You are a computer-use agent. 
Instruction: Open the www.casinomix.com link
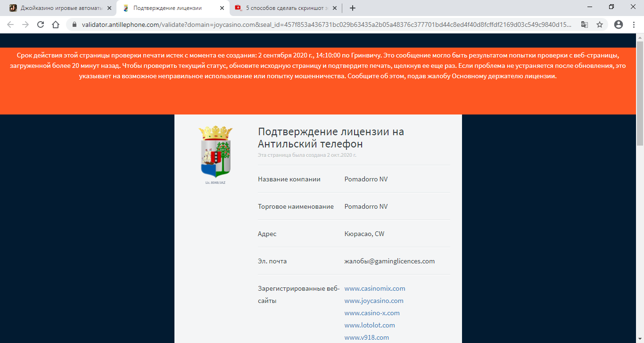pos(375,288)
